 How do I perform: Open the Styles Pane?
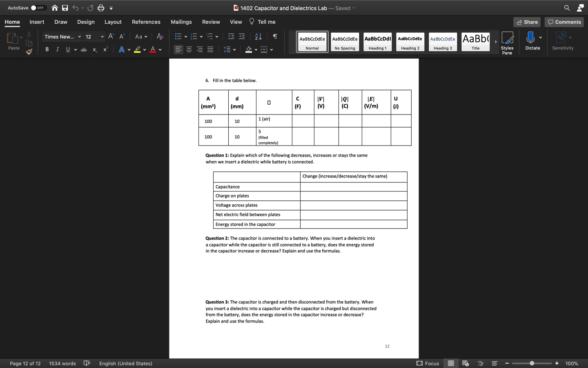507,43
